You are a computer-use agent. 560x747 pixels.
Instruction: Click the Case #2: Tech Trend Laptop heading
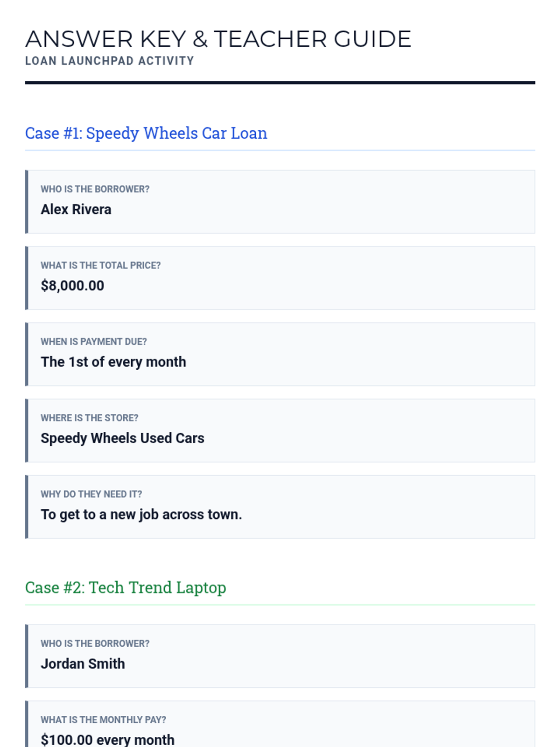[x=126, y=587]
